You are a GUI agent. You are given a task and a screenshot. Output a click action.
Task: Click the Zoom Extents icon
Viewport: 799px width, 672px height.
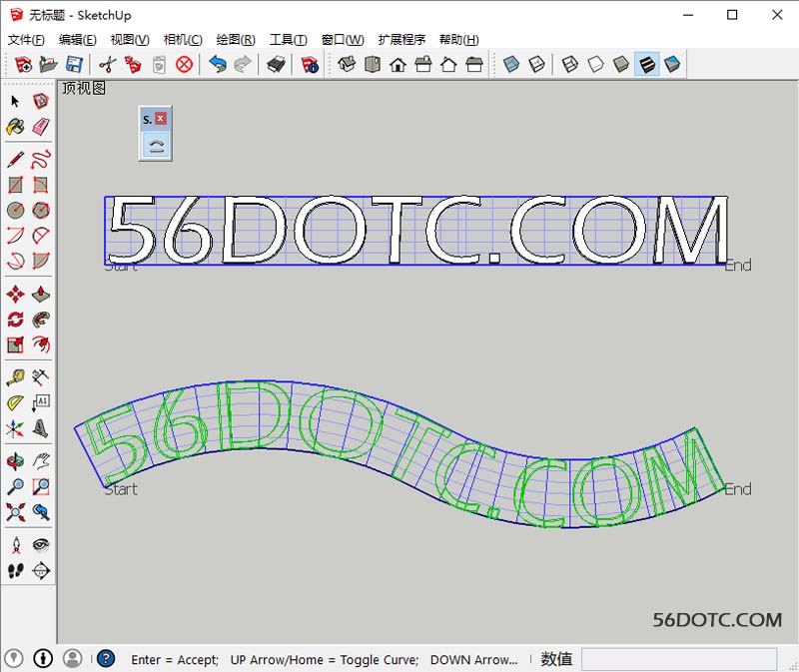(x=15, y=513)
